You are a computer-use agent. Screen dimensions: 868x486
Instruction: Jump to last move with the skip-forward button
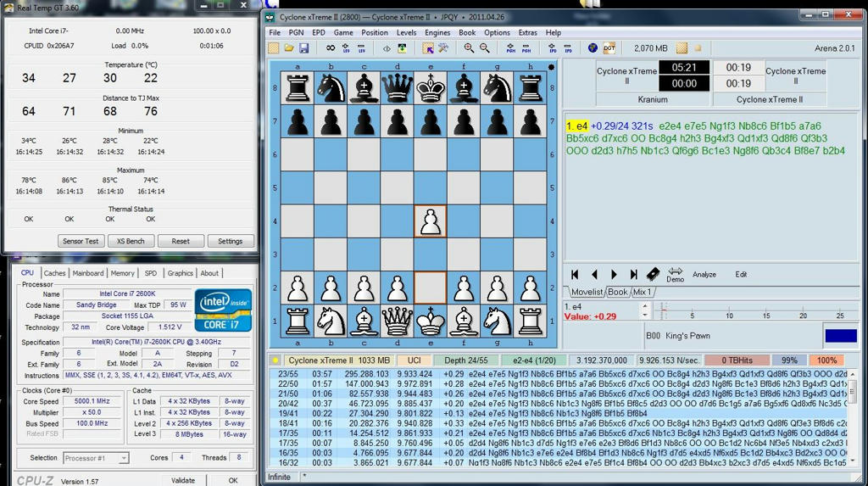tap(633, 274)
